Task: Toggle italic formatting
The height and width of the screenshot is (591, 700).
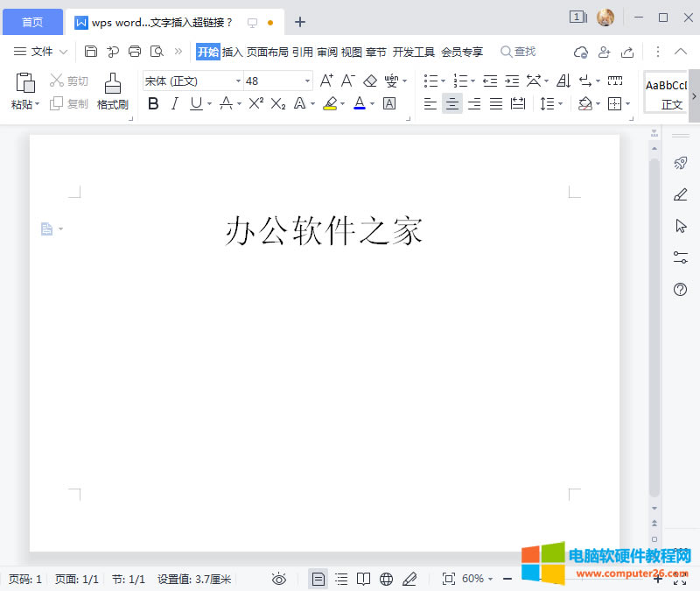Action: click(174, 103)
